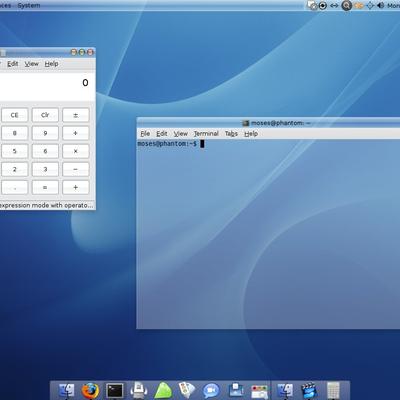Open the Terminal window's Help menu
Image resolution: width=400 pixels, height=400 pixels.
point(251,134)
